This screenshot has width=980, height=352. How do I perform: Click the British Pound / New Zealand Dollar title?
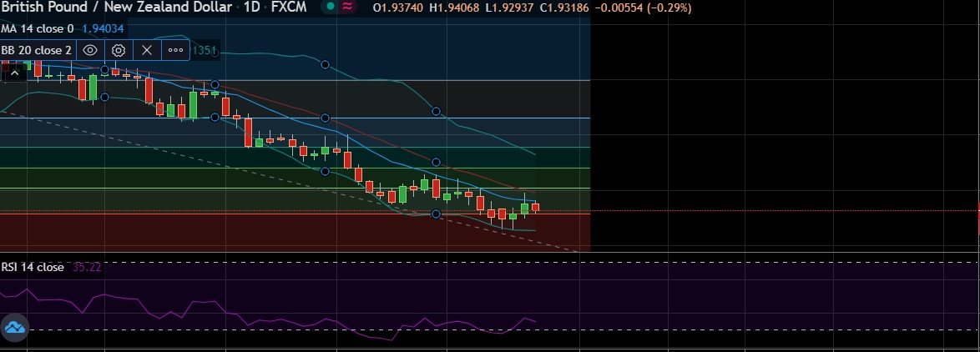[116, 8]
